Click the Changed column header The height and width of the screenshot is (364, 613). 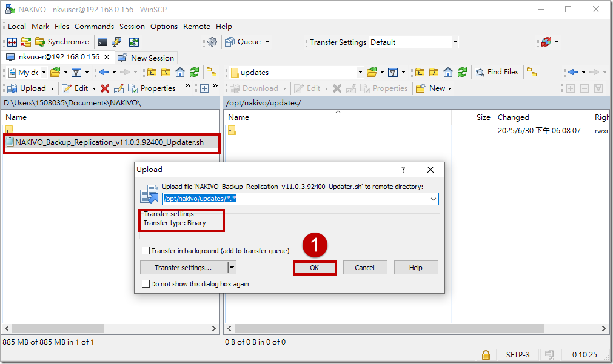(x=514, y=117)
